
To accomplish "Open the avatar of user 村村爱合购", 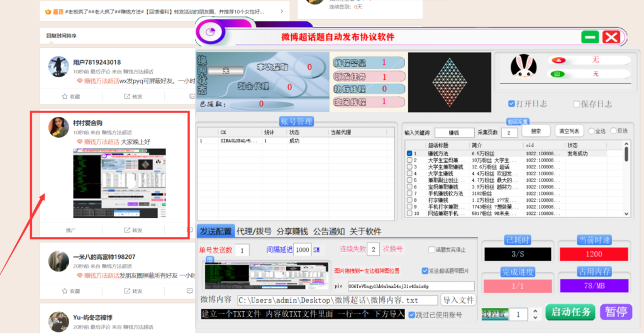I will 58,127.
